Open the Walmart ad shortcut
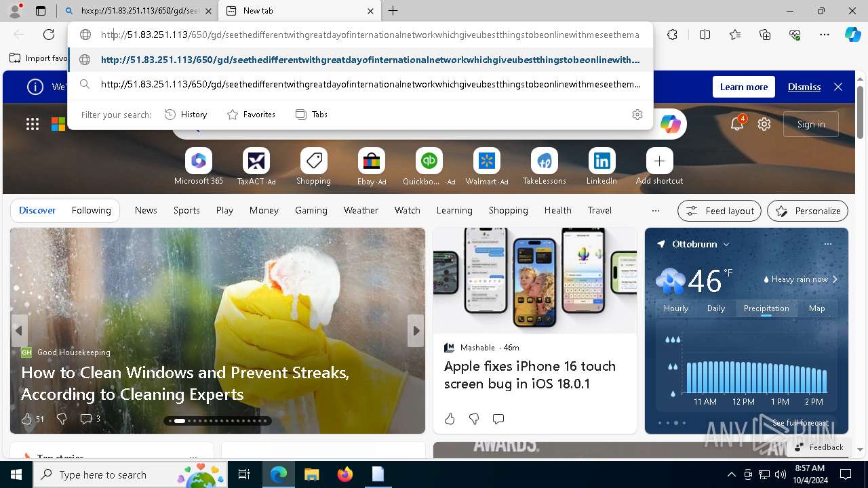The height and width of the screenshot is (488, 868). 486,167
